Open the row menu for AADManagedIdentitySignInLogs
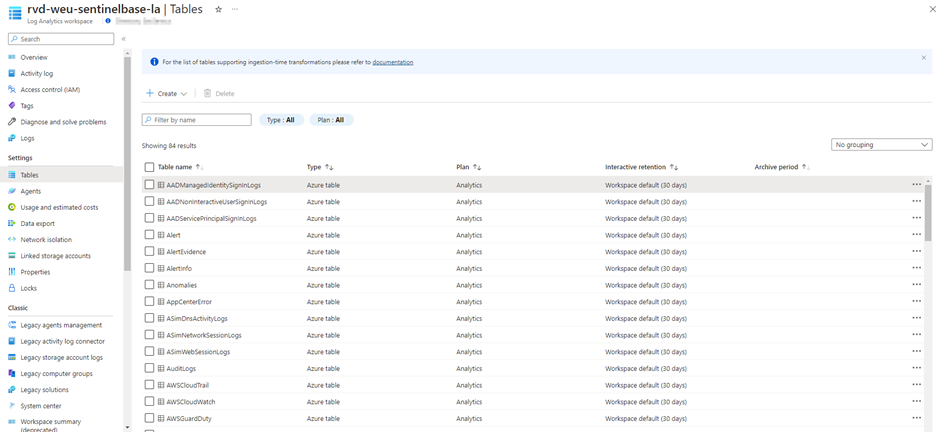This screenshot has height=432, width=940. coord(916,185)
